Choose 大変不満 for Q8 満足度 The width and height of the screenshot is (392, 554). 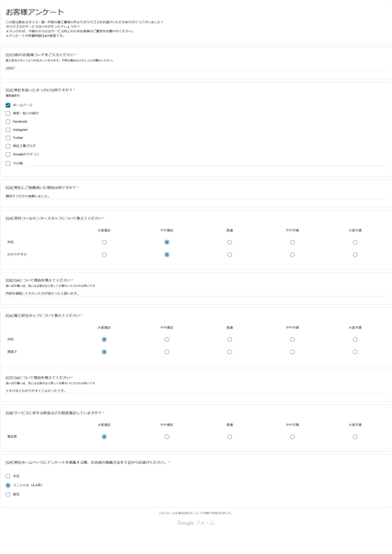pyautogui.click(x=355, y=437)
